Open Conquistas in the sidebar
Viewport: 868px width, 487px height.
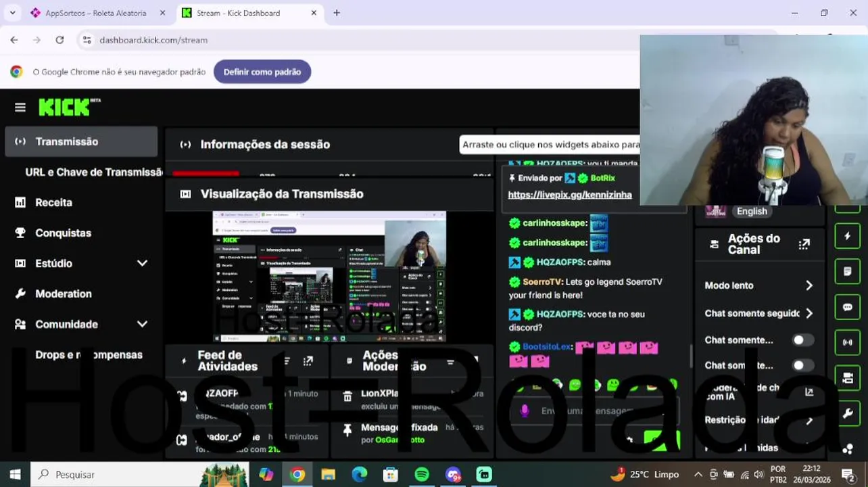[x=63, y=233]
